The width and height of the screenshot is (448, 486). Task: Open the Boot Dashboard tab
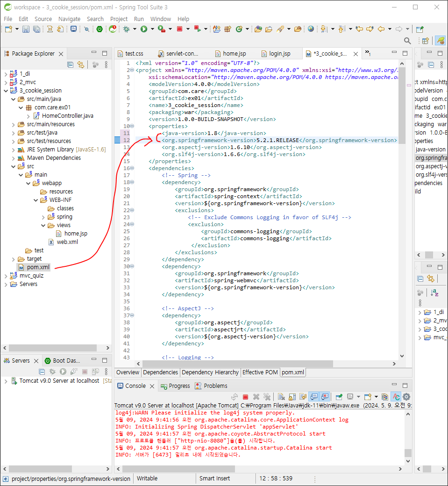(x=63, y=361)
